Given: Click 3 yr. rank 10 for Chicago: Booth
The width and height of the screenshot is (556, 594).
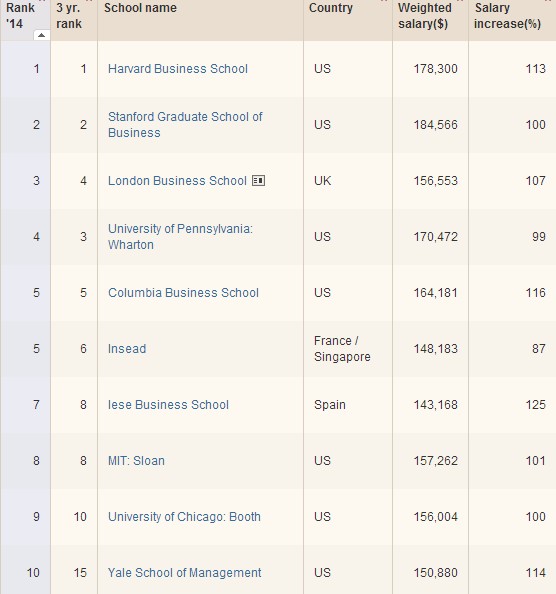Looking at the screenshot, I should (x=80, y=517).
